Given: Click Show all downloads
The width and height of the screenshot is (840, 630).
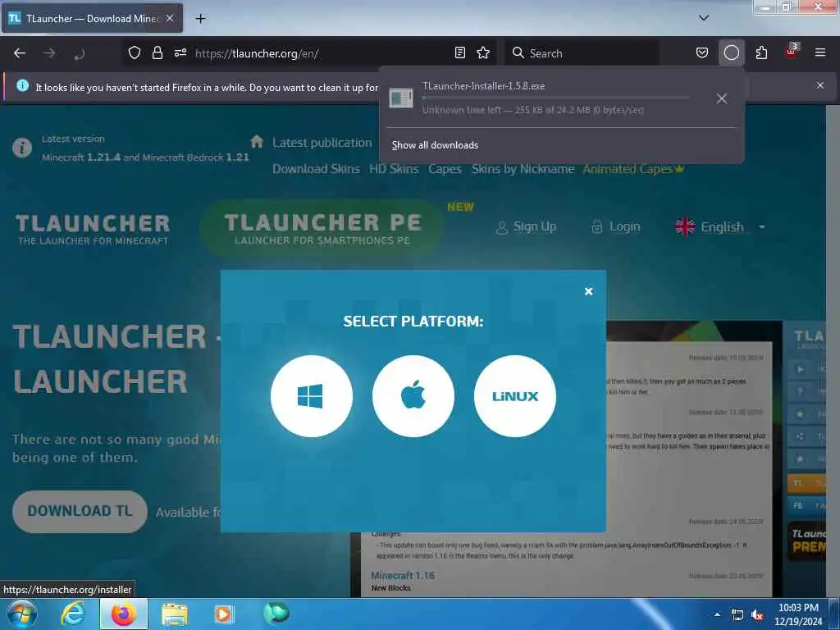Looking at the screenshot, I should coord(435,145).
